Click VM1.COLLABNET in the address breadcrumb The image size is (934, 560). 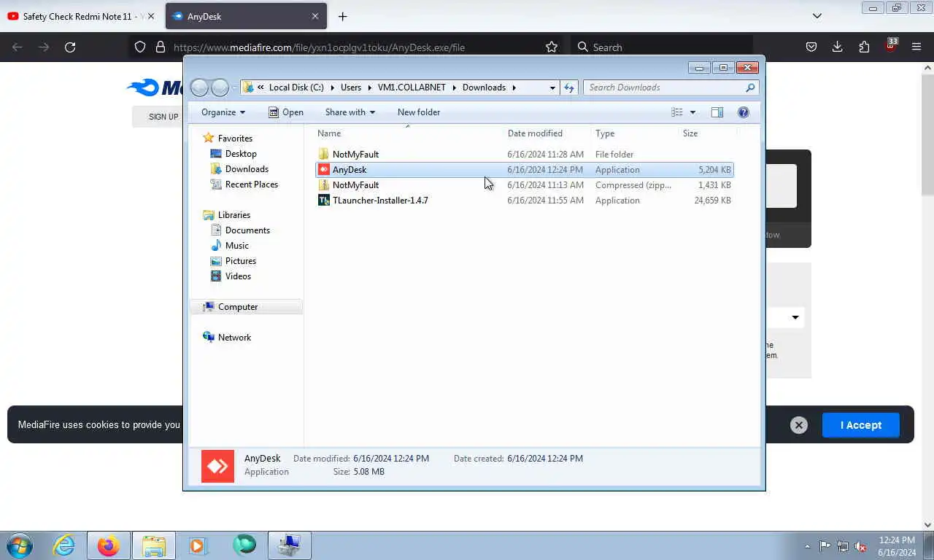(412, 87)
